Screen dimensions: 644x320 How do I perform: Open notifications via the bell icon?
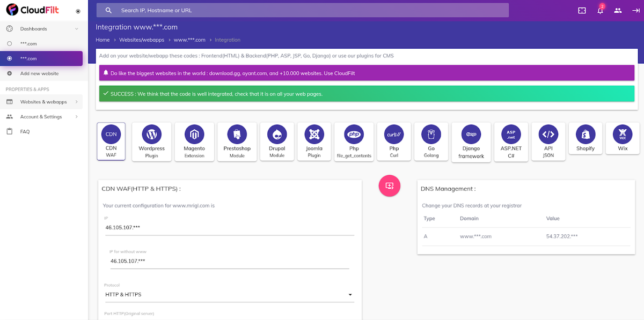[600, 10]
